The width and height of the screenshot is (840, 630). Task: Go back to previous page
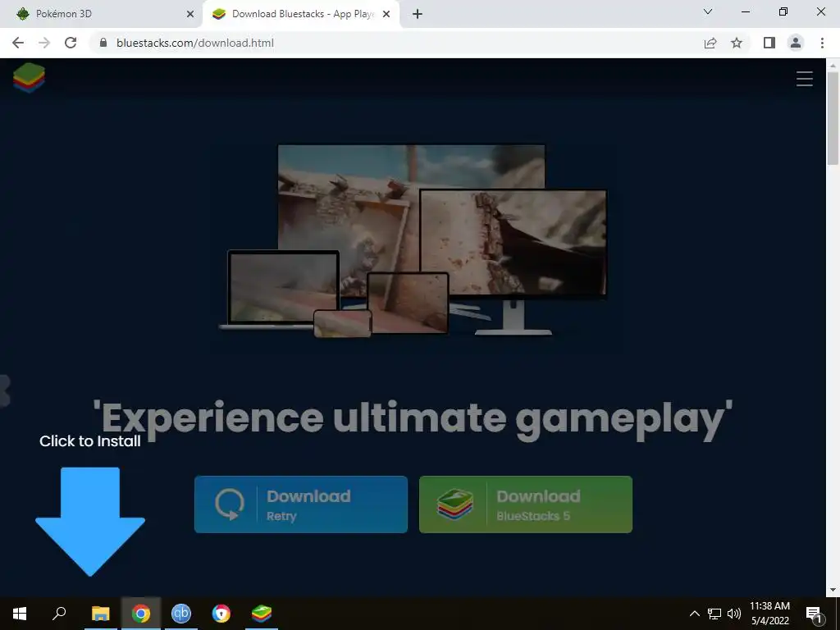(x=18, y=43)
